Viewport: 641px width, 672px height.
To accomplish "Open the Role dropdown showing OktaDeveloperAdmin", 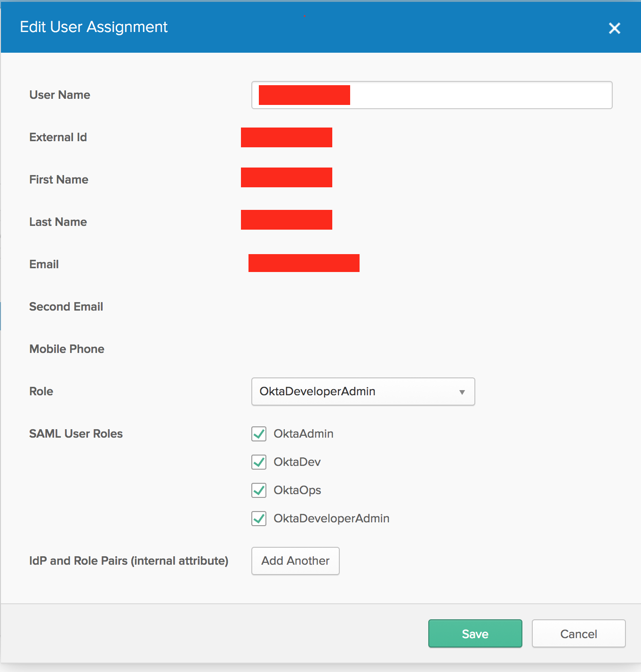I will pyautogui.click(x=362, y=392).
